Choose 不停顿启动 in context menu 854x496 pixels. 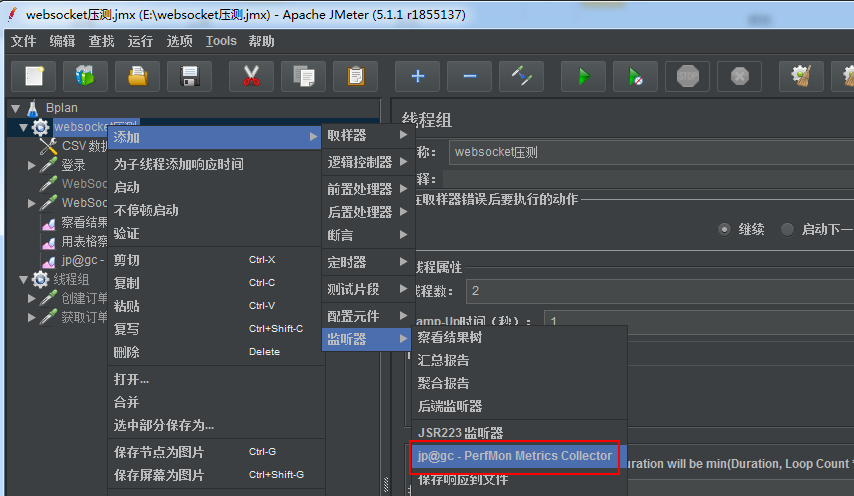pos(215,211)
